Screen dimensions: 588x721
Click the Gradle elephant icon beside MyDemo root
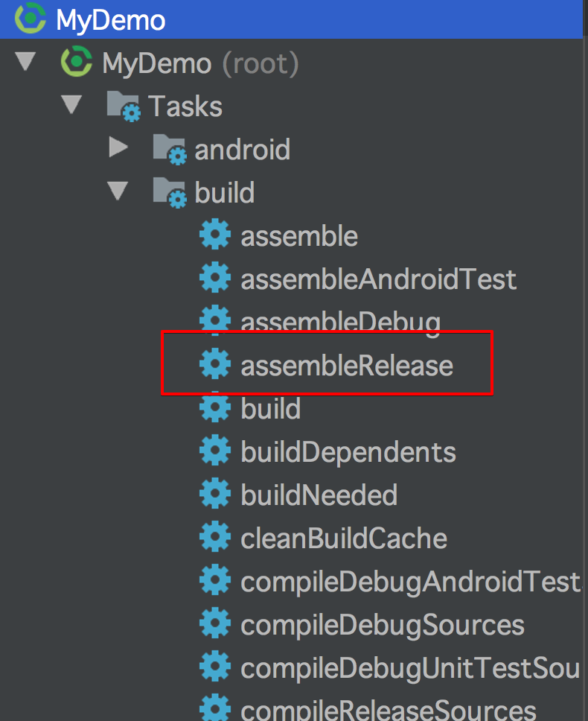tap(77, 63)
